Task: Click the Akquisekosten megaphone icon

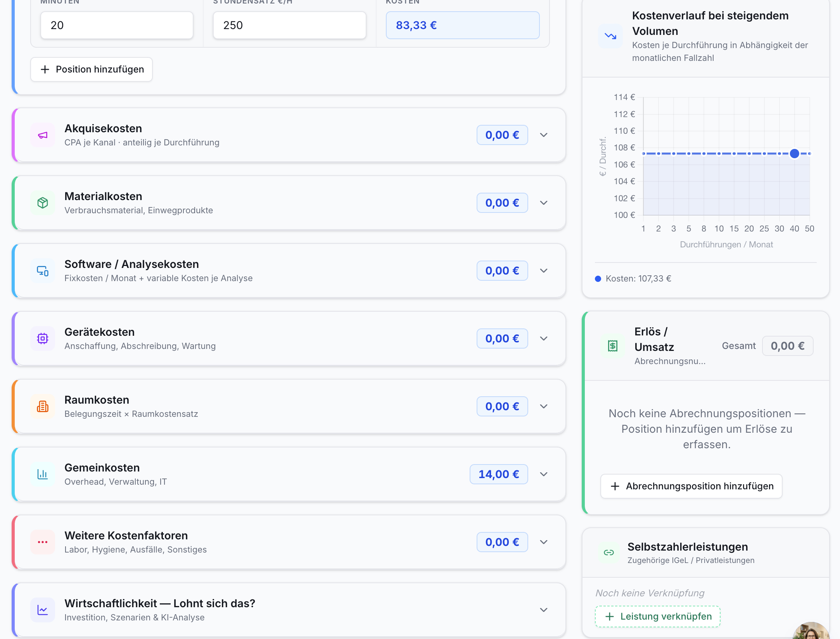Action: [43, 135]
